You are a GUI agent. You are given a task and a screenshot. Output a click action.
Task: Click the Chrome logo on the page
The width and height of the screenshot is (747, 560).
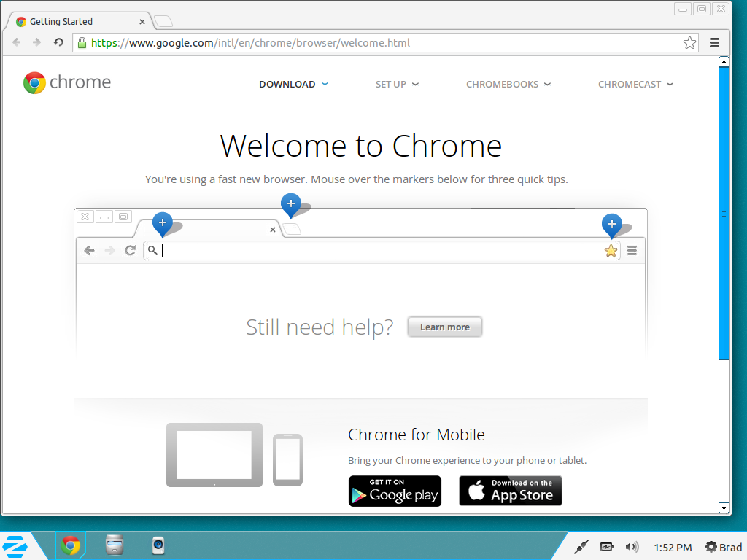pos(67,83)
